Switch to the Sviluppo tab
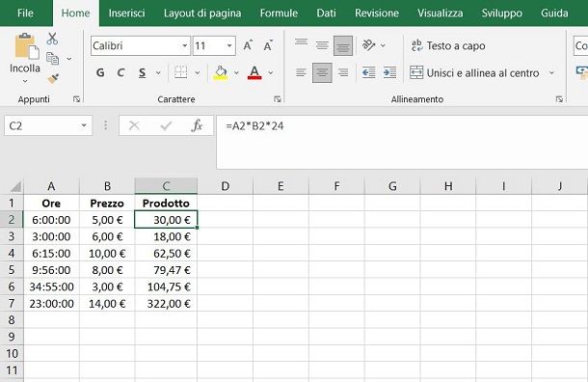 [x=502, y=14]
